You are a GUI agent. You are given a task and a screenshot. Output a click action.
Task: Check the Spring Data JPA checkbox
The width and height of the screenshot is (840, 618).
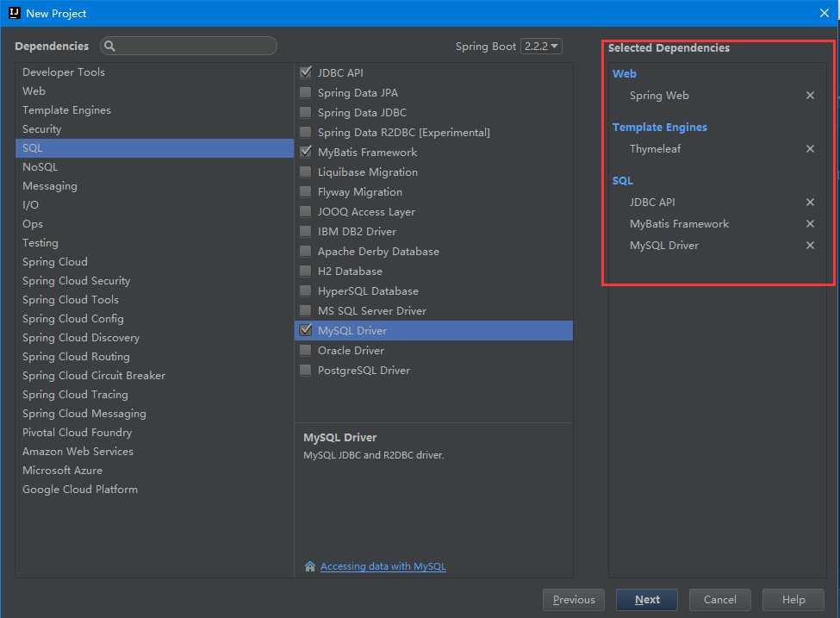coord(305,92)
